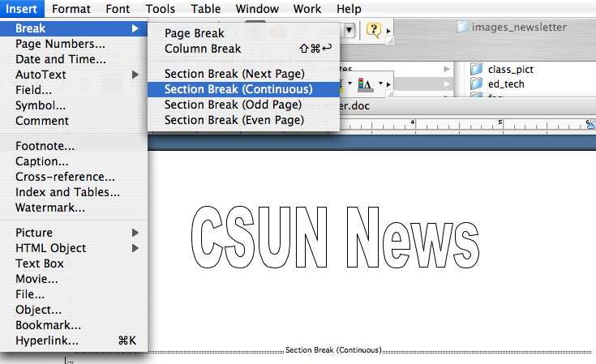Click the right indent marker on ruler
Image resolution: width=596 pixels, height=364 pixels.
(590, 124)
